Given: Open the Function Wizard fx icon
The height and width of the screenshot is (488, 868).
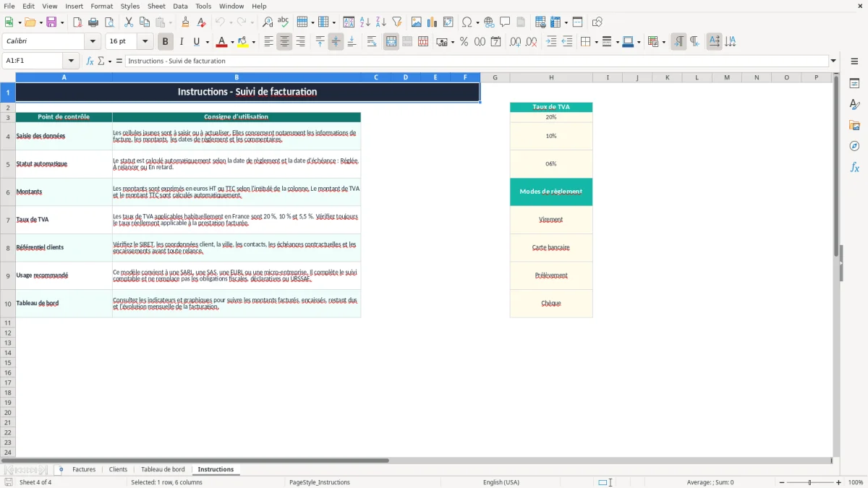Looking at the screenshot, I should pyautogui.click(x=90, y=61).
